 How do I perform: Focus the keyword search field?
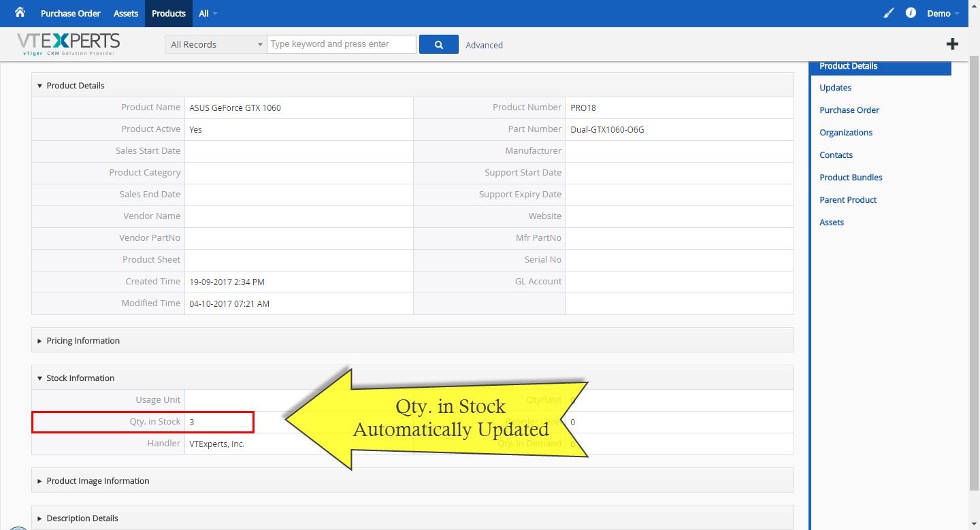pos(342,44)
